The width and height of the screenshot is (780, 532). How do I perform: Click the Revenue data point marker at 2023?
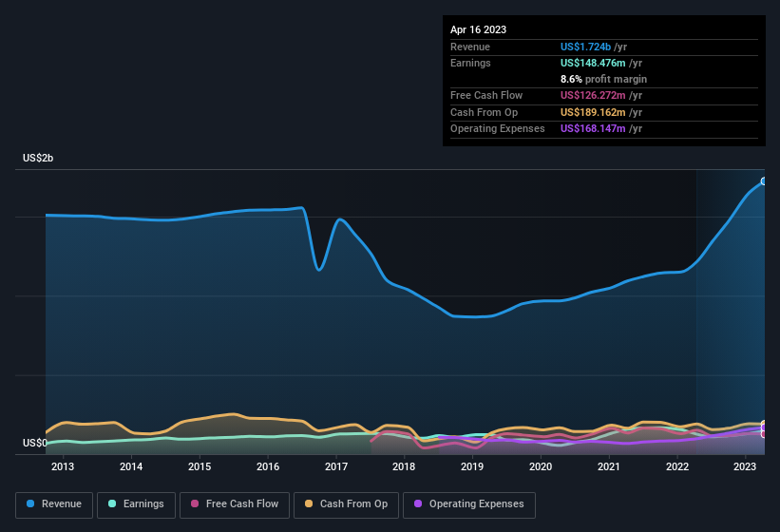click(764, 181)
